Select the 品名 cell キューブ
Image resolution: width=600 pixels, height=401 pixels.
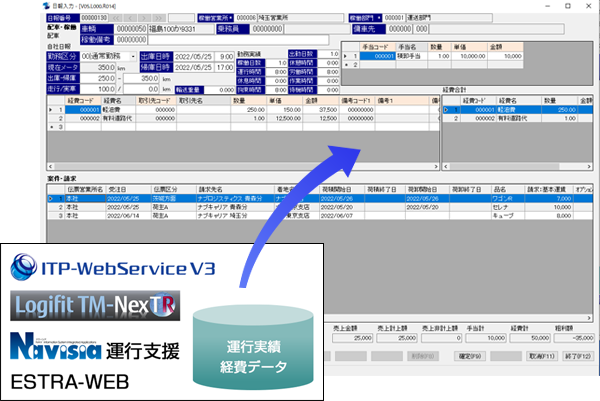[x=507, y=216]
